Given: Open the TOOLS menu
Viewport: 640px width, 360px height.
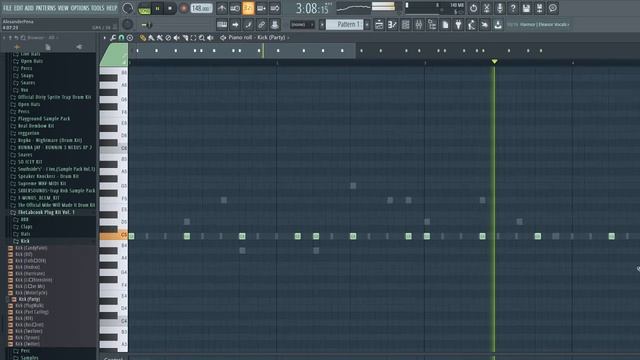Looking at the screenshot, I should tap(98, 8).
